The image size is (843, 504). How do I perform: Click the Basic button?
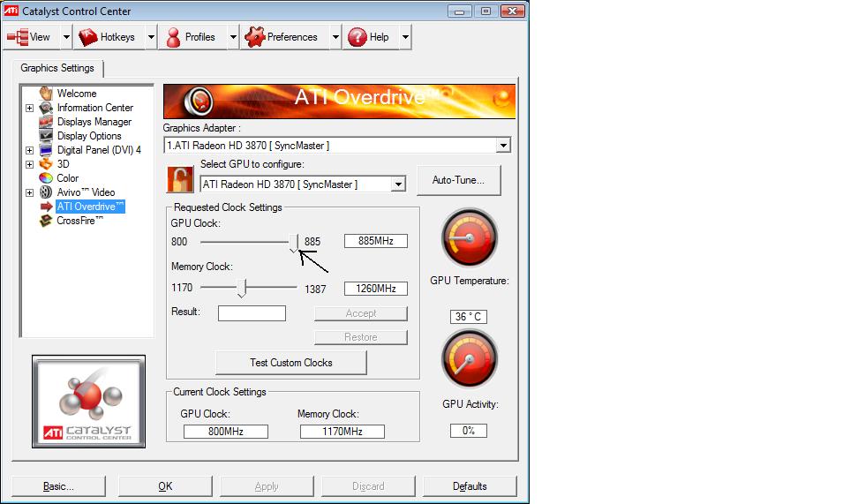coord(58,486)
